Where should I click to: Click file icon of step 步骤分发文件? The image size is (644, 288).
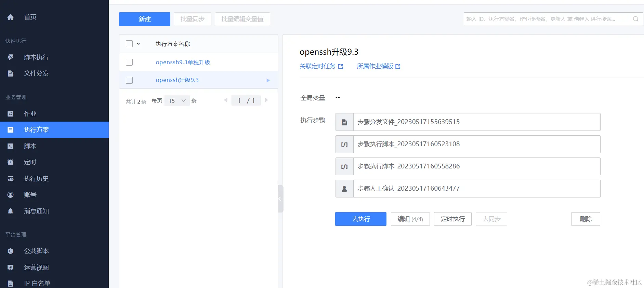(x=344, y=122)
